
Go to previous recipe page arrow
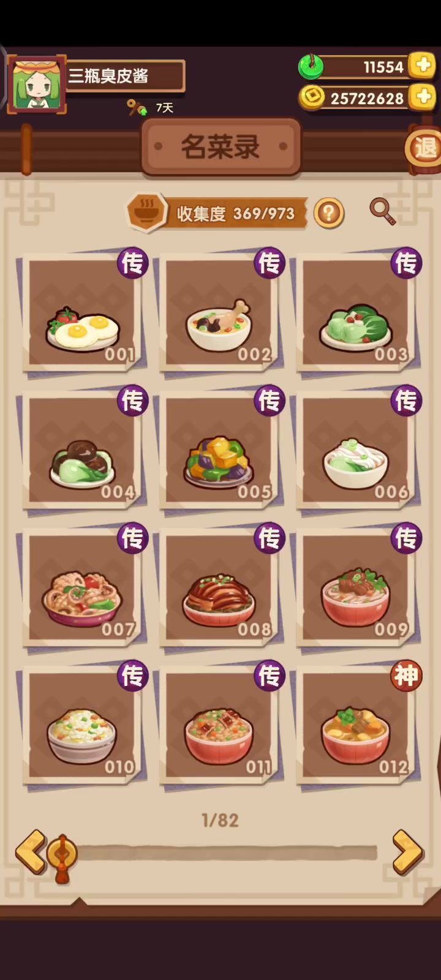29,851
